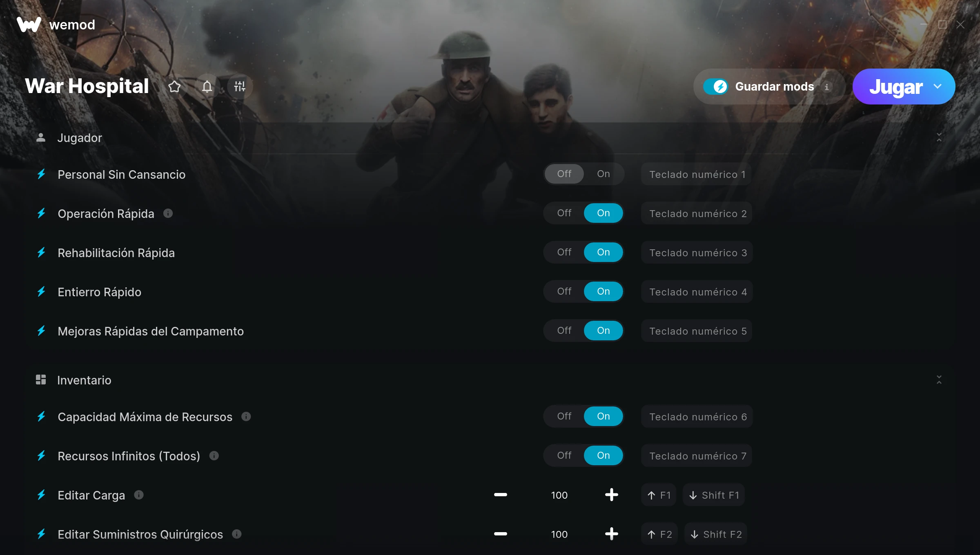Viewport: 980px width, 555px height.
Task: Open the Guardar mods info icon
Action: click(826, 87)
